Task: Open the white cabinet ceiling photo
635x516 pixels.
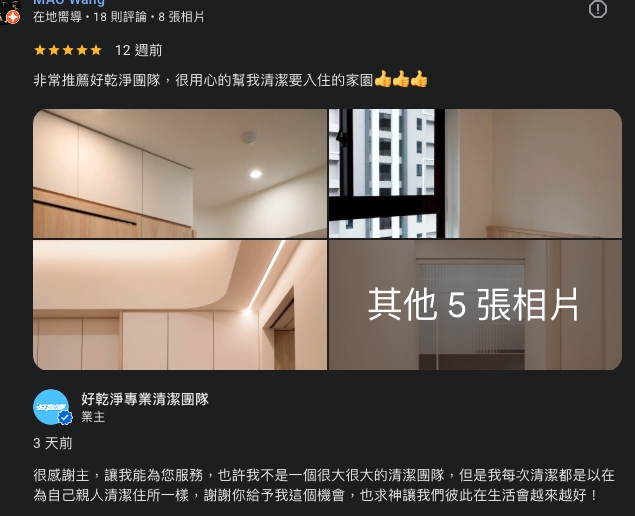Action: tap(180, 173)
